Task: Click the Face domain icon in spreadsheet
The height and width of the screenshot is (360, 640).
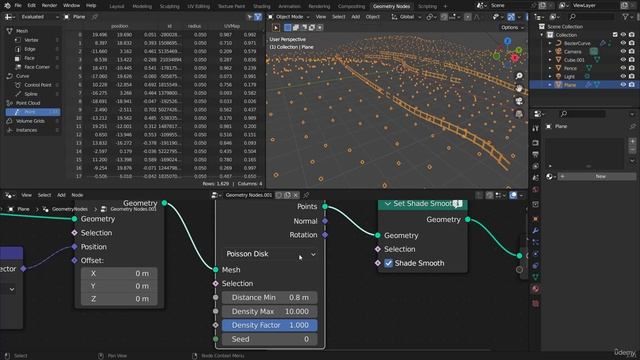Action: [x=18, y=58]
